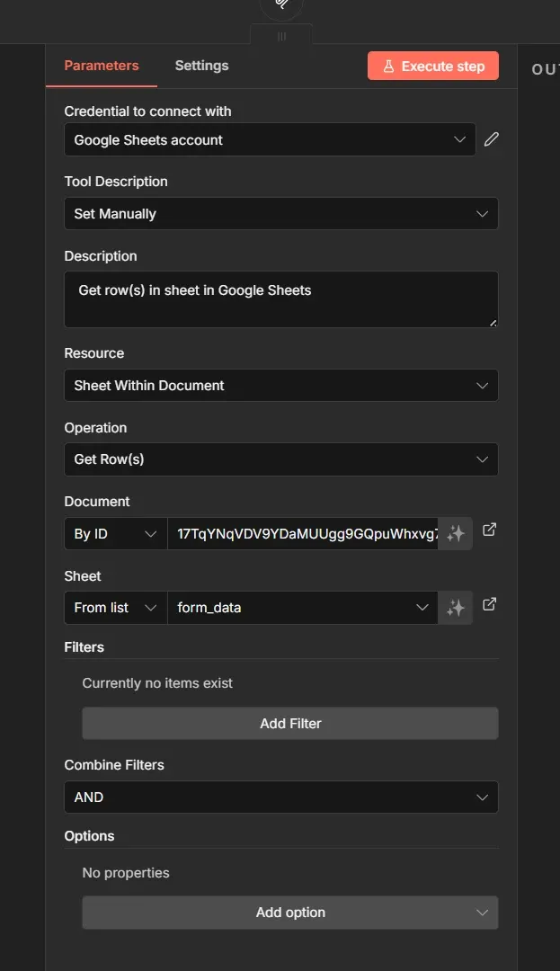Click the Execute step button

click(433, 66)
